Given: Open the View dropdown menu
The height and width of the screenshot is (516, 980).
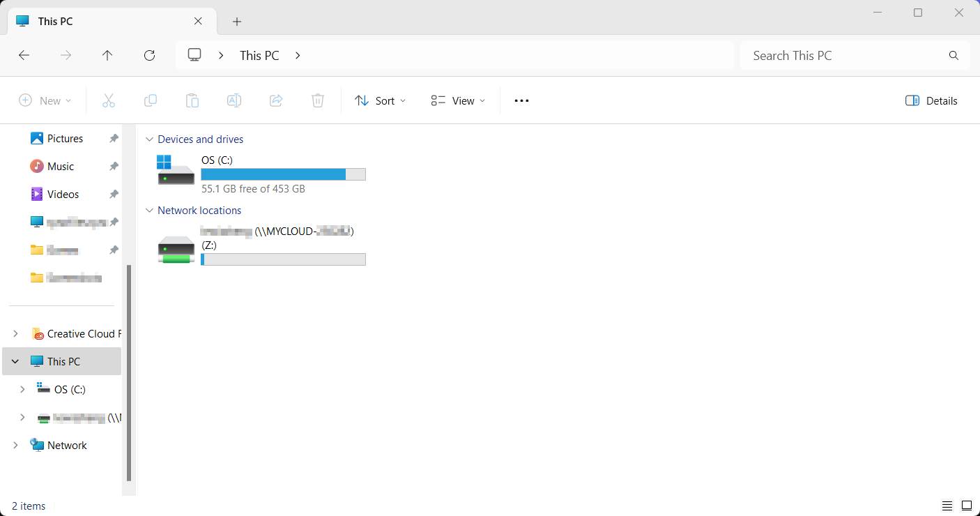Looking at the screenshot, I should 458,100.
